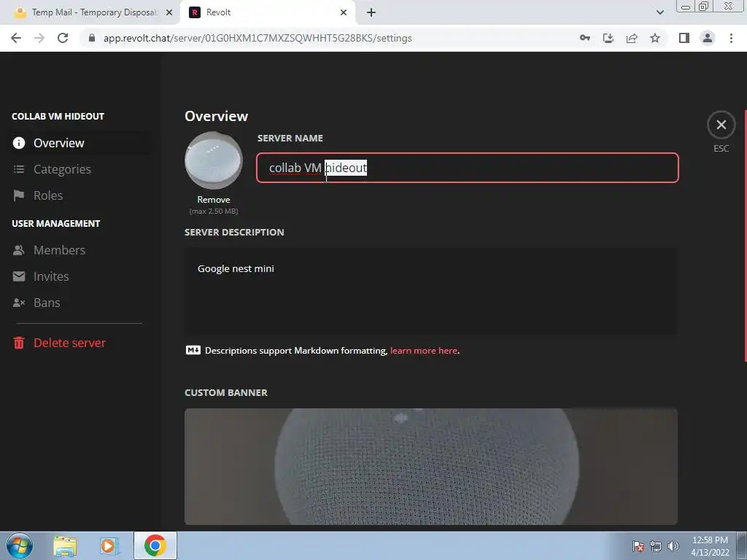Open the Chrome profile avatar
This screenshot has width=747, height=560.
tap(708, 38)
